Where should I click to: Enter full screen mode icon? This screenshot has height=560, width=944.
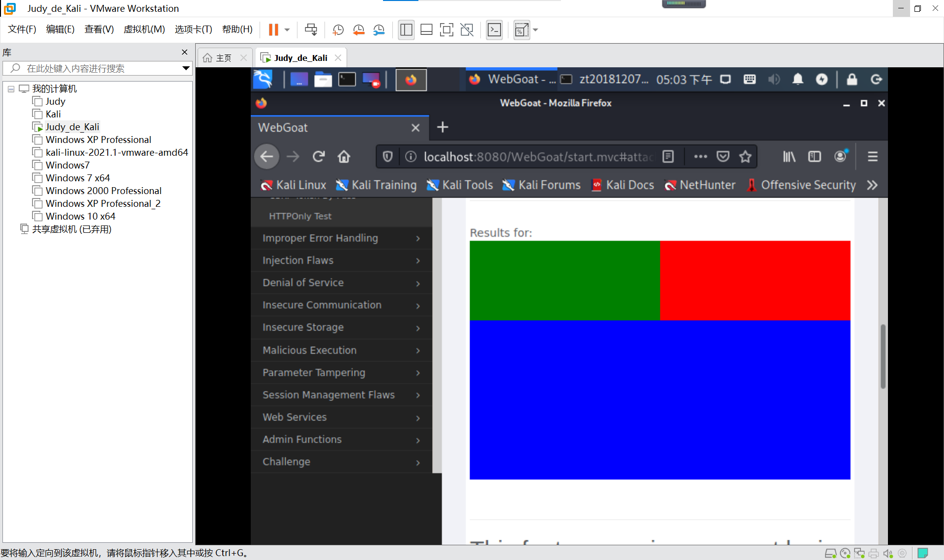pyautogui.click(x=446, y=30)
